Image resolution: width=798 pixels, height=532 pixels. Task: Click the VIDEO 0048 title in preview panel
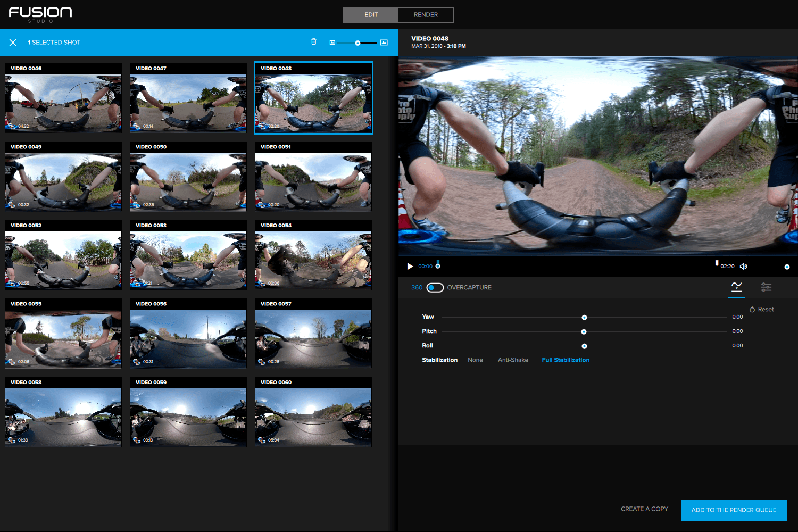tap(430, 38)
